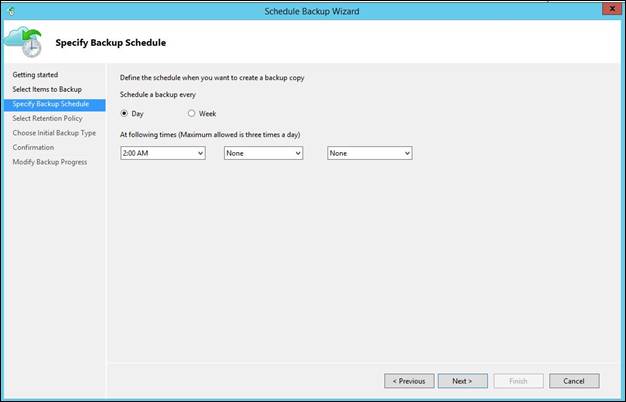Click the Schedule Backup Wizard title text
626x402 pixels.
coord(312,11)
